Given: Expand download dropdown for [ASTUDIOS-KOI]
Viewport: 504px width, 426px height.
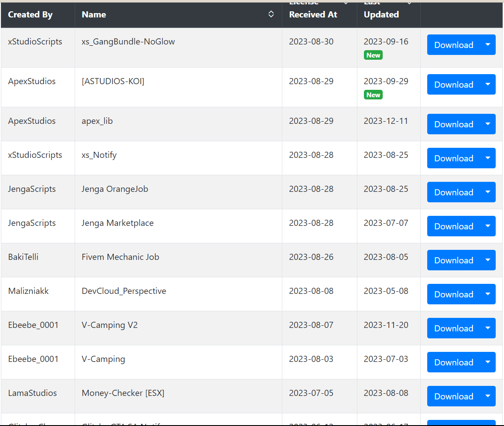Looking at the screenshot, I should (488, 85).
